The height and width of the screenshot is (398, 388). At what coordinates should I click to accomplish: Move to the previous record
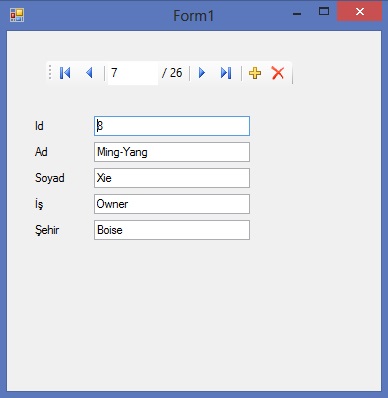(x=89, y=73)
